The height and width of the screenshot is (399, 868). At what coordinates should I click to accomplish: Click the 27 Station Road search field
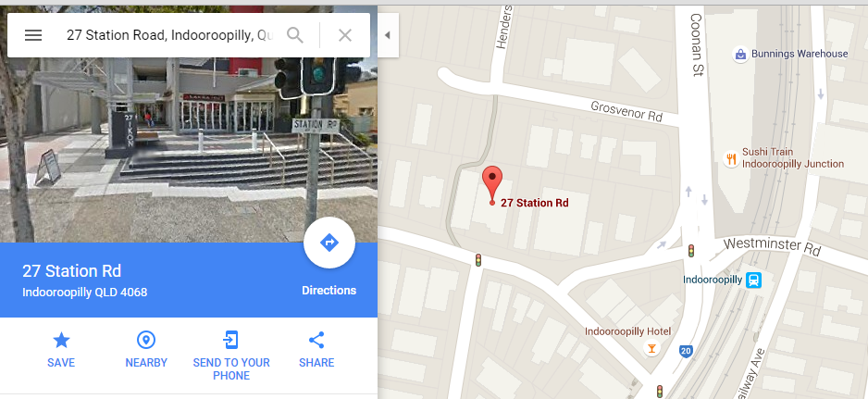coord(169,35)
